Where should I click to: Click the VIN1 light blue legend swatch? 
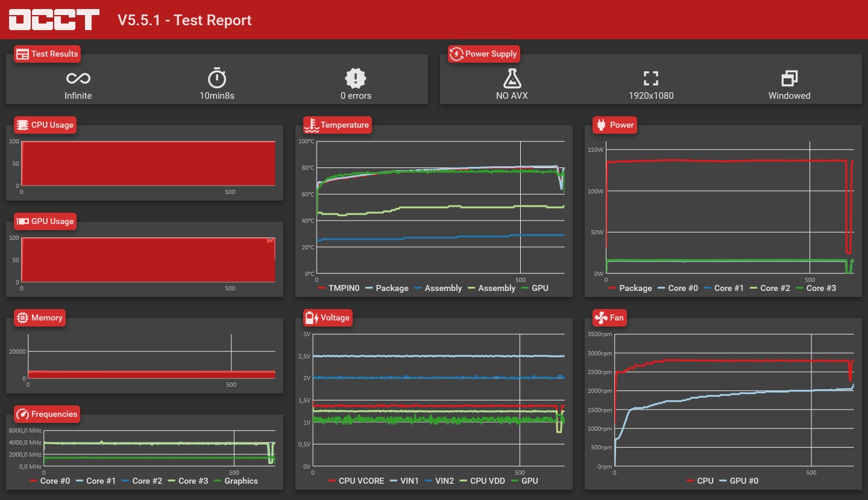click(394, 481)
